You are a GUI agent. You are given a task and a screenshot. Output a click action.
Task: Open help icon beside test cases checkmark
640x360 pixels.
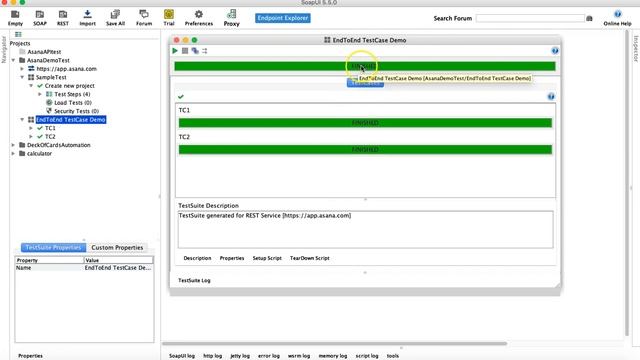point(551,96)
